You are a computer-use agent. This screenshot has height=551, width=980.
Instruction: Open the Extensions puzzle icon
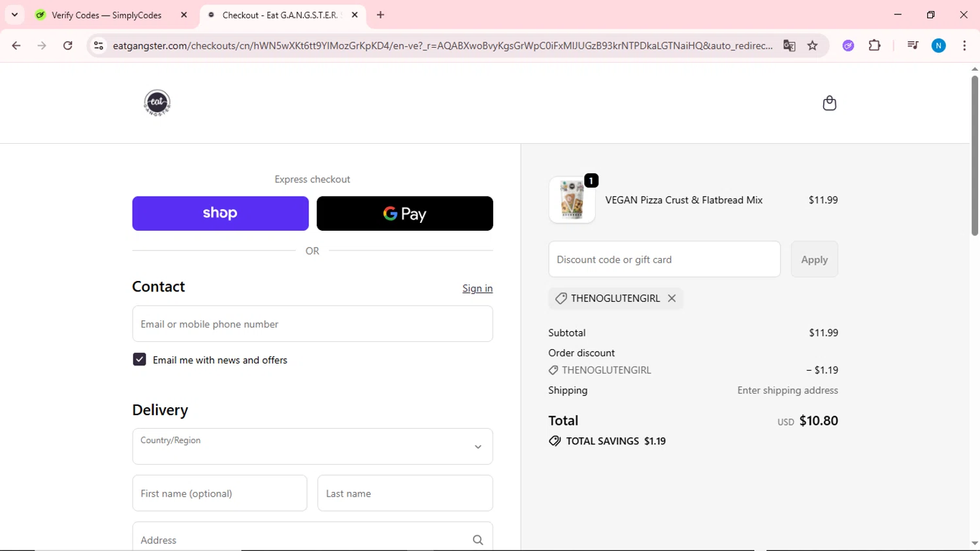coord(875,45)
